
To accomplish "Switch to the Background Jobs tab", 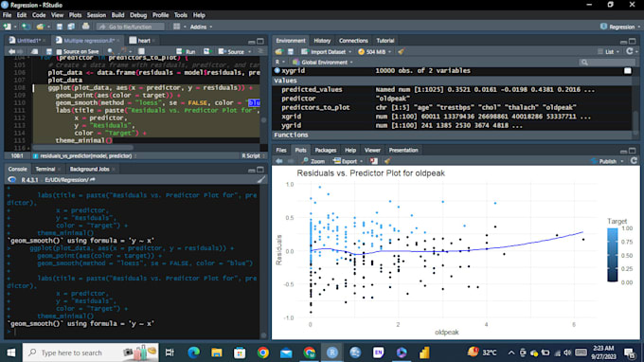I will tap(89, 169).
